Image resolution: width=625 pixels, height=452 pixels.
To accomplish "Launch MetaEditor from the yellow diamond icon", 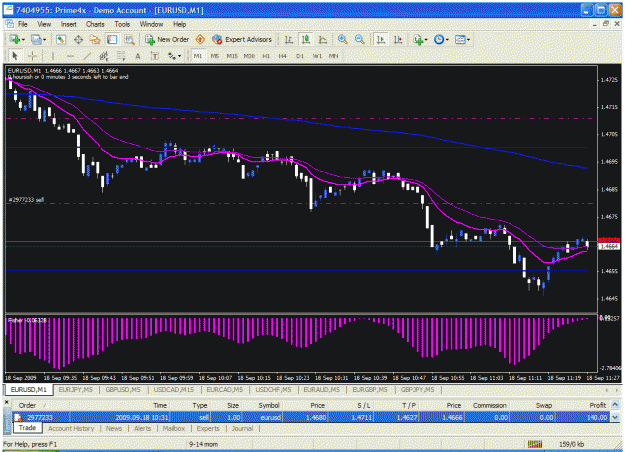I will (200, 39).
